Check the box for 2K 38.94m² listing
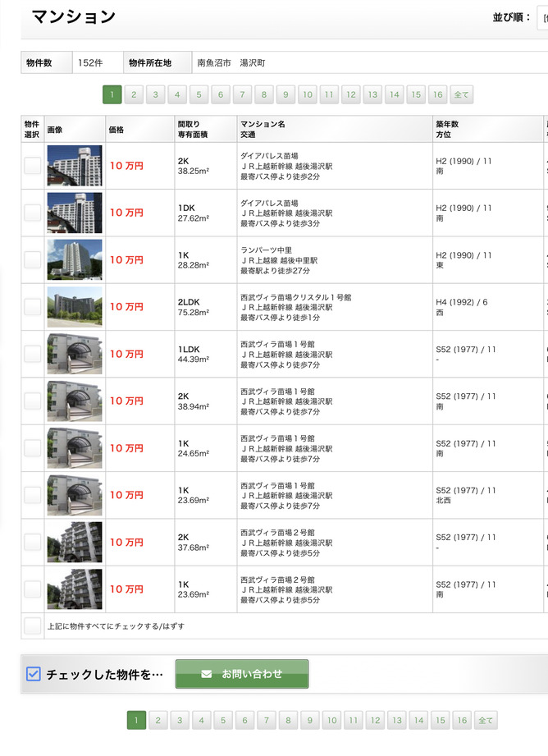This screenshot has height=756, width=548. (x=33, y=401)
